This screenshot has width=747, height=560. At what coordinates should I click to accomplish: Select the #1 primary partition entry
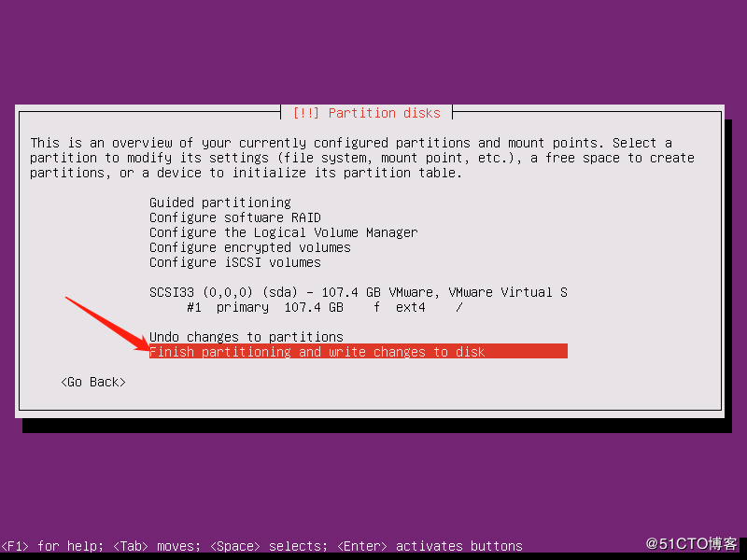click(x=324, y=307)
